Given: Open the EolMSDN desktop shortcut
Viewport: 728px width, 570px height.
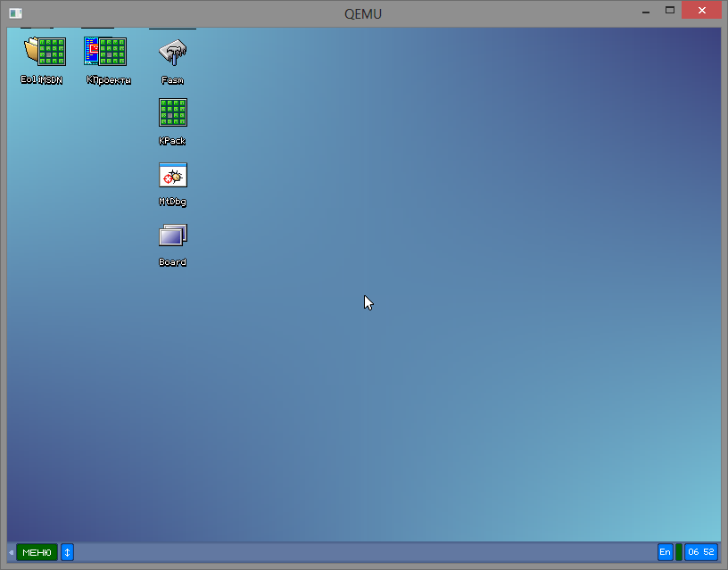Looking at the screenshot, I should point(45,52).
